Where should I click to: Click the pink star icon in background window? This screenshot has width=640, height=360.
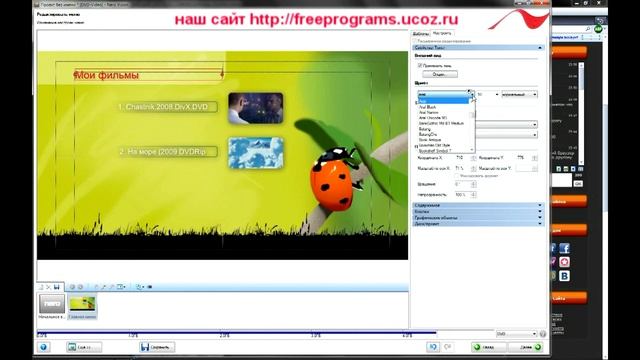click(564, 262)
